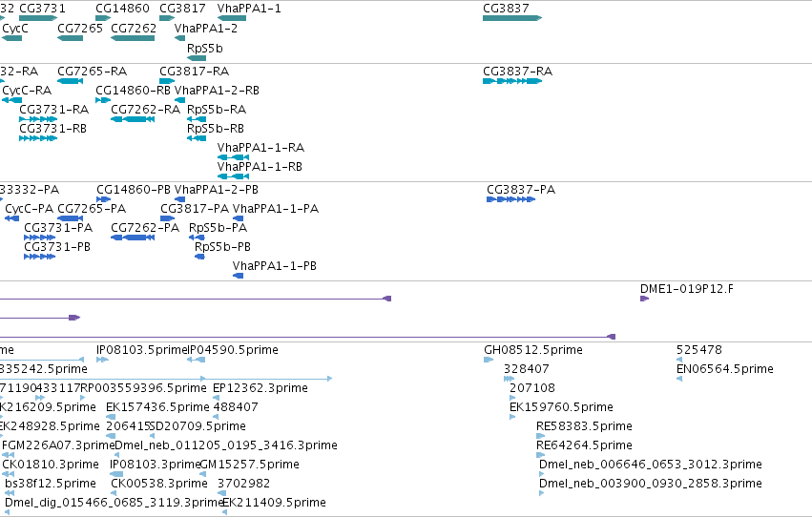Select the VhaPPA1-1-RA transcript
This screenshot has width=812, height=517.
tap(233, 157)
